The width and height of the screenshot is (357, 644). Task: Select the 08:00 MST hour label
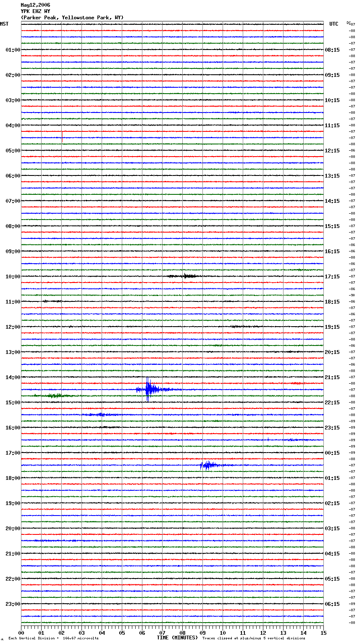pos(13,226)
